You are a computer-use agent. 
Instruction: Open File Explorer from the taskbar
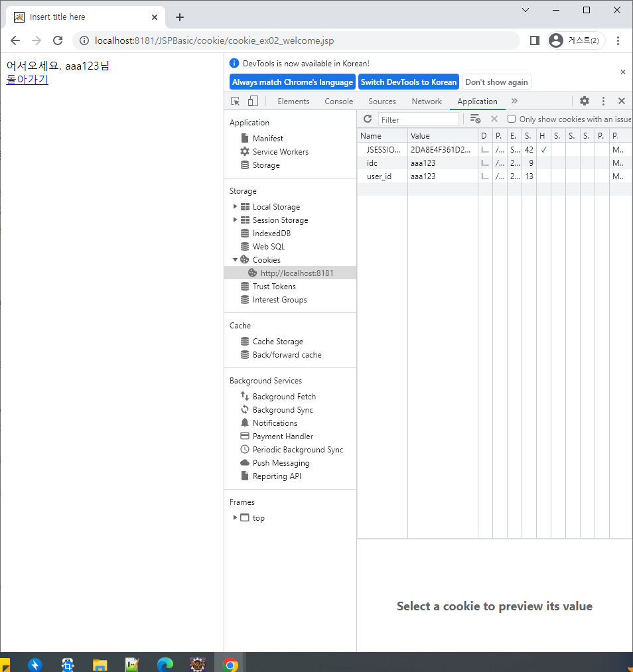[x=100, y=664]
